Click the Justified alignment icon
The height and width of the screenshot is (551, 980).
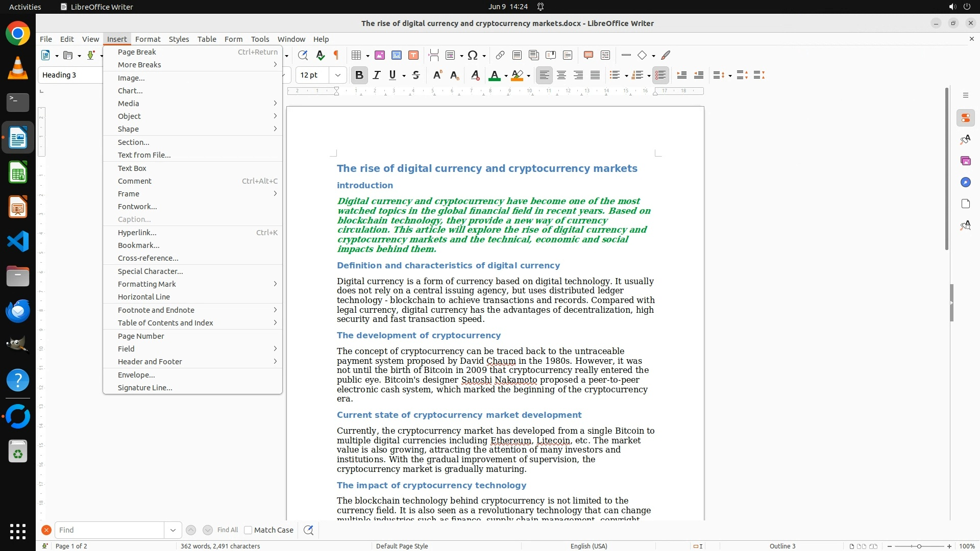(x=595, y=75)
